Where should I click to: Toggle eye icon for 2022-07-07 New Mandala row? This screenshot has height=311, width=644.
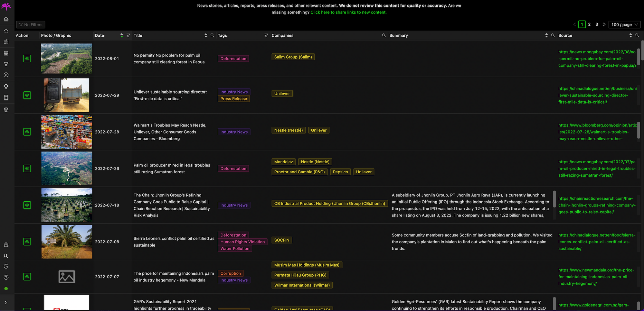tap(27, 277)
